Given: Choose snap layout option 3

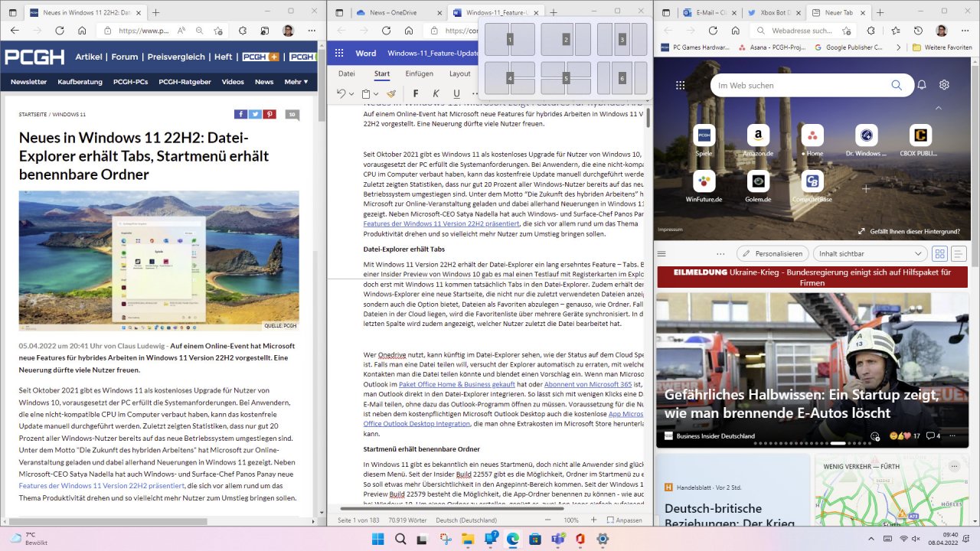Looking at the screenshot, I should 622,39.
